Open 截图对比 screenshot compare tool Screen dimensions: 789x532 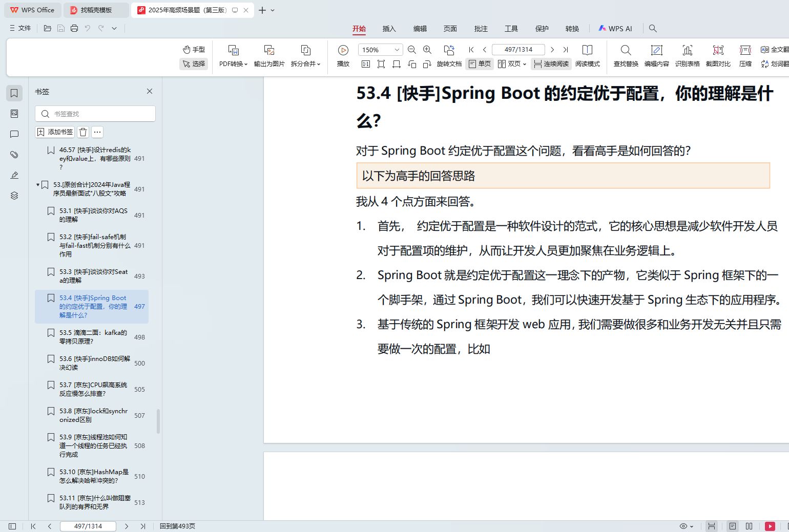pyautogui.click(x=718, y=56)
